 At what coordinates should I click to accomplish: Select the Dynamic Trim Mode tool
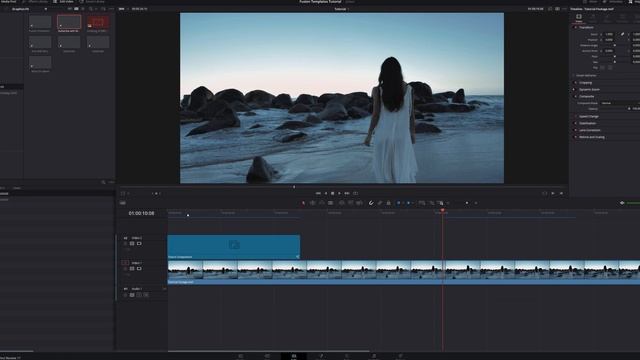coord(322,203)
